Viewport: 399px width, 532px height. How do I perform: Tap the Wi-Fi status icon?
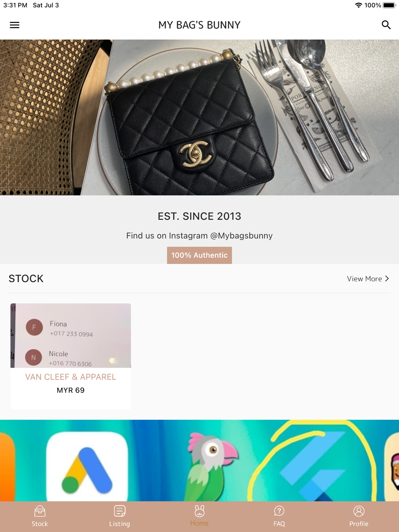coord(358,5)
